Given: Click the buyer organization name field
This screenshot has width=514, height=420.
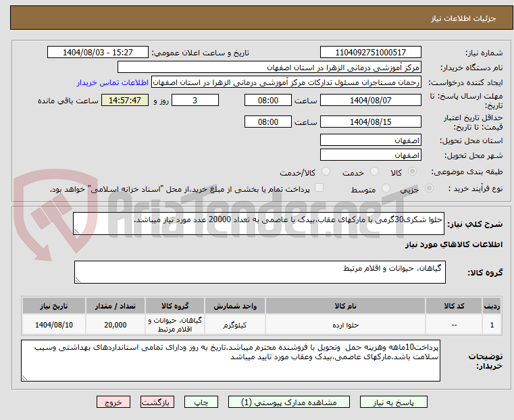Looking at the screenshot, I should [x=269, y=68].
